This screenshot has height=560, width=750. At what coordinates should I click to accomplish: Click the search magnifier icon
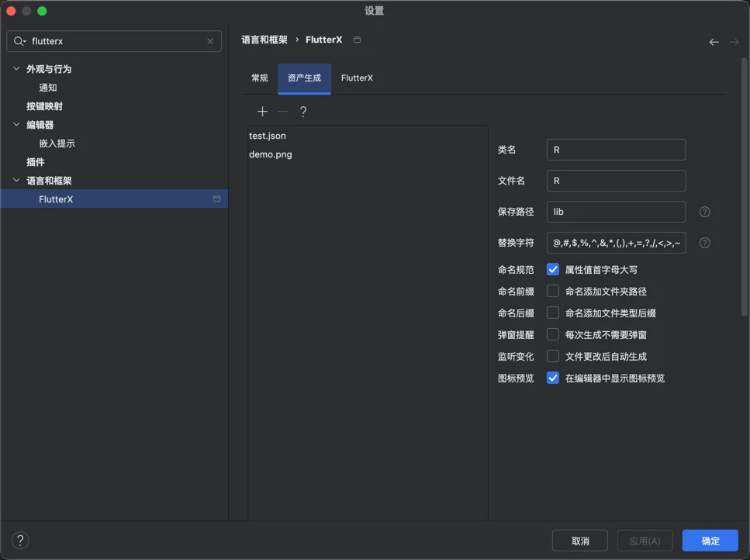tap(19, 41)
